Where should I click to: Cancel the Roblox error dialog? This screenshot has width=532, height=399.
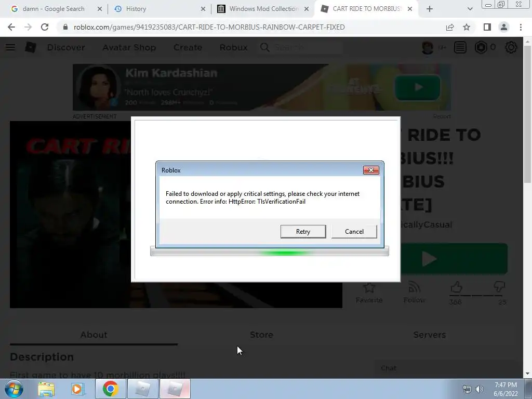(x=354, y=231)
